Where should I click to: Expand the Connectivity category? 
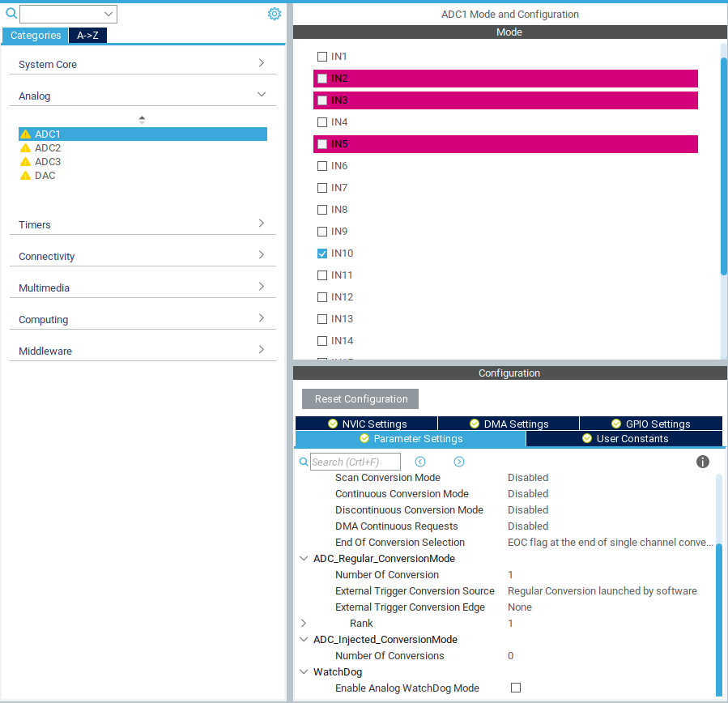(x=262, y=254)
